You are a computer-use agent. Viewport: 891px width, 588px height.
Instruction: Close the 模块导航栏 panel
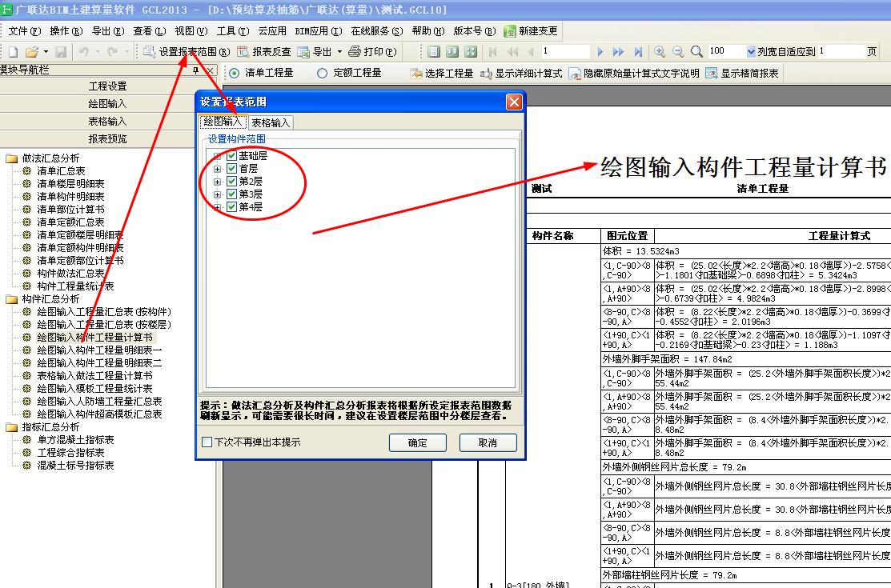pyautogui.click(x=210, y=70)
